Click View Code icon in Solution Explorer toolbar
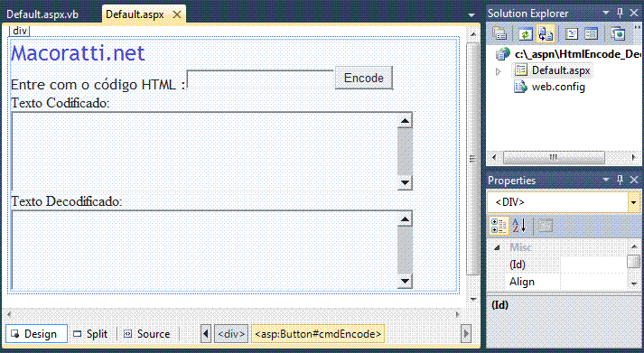644x353 pixels. pos(572,33)
